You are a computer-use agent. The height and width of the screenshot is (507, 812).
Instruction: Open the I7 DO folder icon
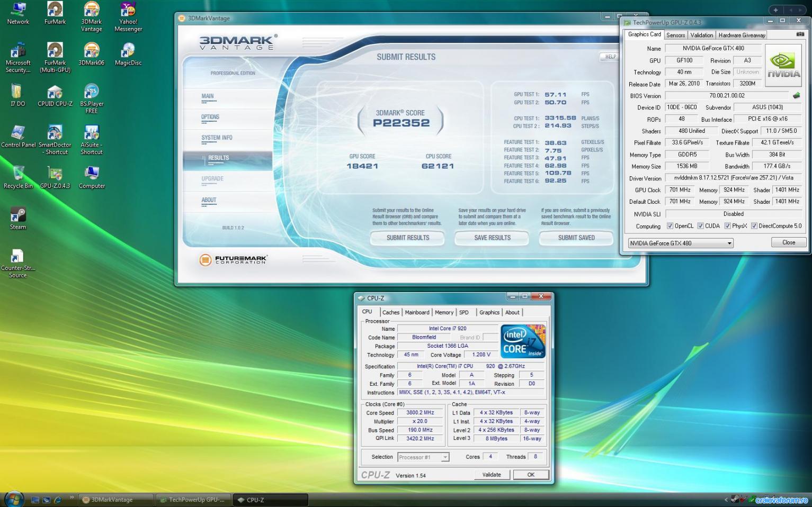point(18,95)
